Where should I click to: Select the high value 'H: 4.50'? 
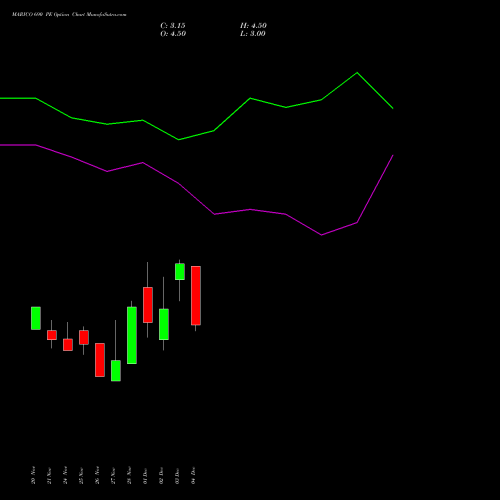[x=253, y=26]
